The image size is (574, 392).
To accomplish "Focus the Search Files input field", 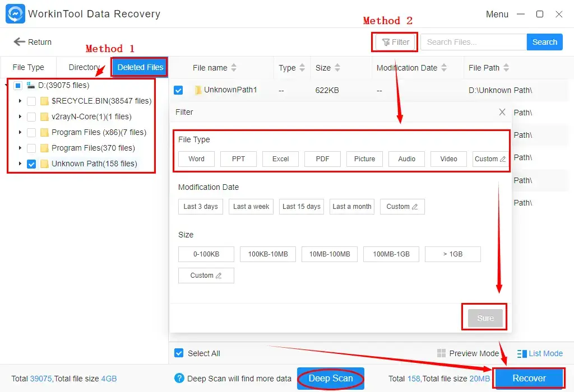I will 474,42.
